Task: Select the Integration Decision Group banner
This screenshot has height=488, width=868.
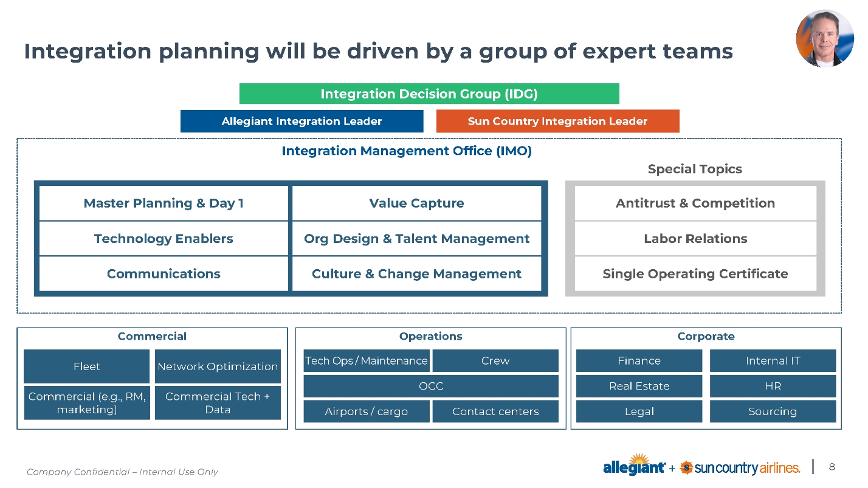Action: coord(429,94)
